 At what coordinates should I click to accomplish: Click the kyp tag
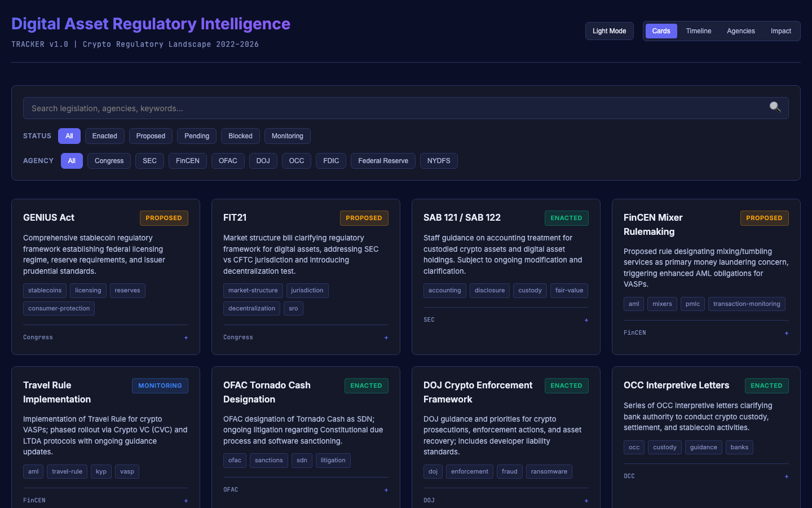(x=101, y=472)
